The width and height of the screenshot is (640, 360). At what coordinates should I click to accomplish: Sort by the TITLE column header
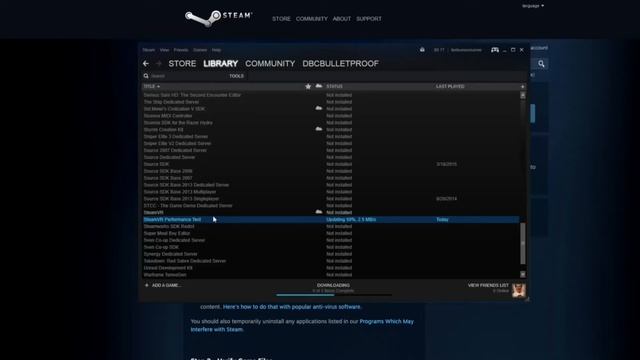coord(151,87)
